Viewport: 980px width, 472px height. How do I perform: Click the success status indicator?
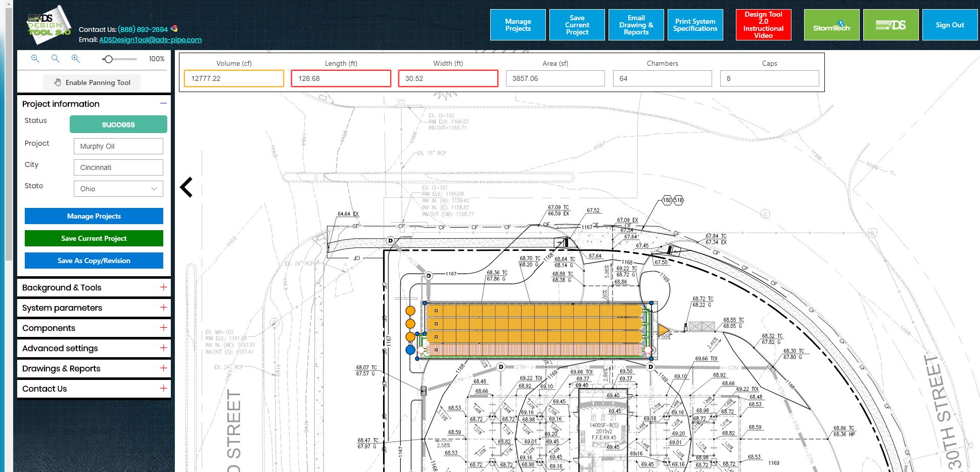point(118,124)
